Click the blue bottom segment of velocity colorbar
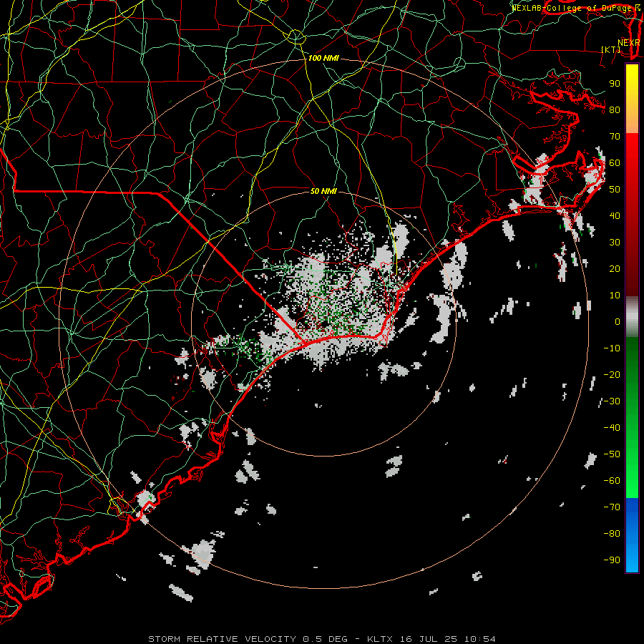Viewport: 644px width, 644px height. click(632, 535)
